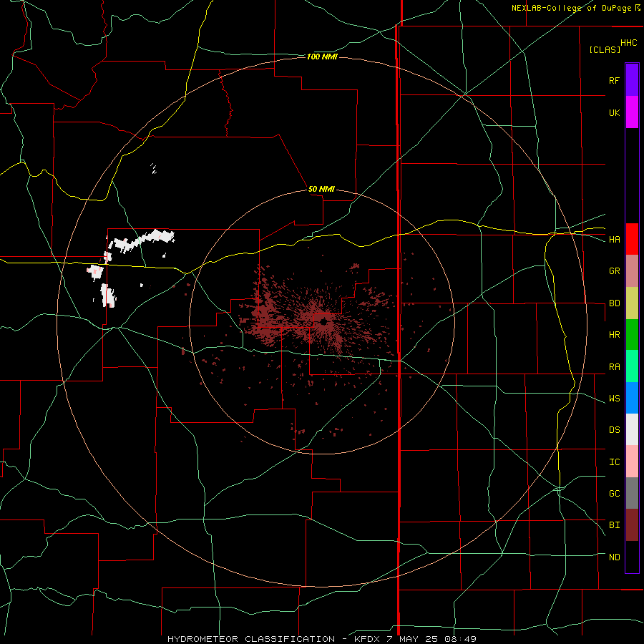Click the WS legend label

[x=614, y=398]
